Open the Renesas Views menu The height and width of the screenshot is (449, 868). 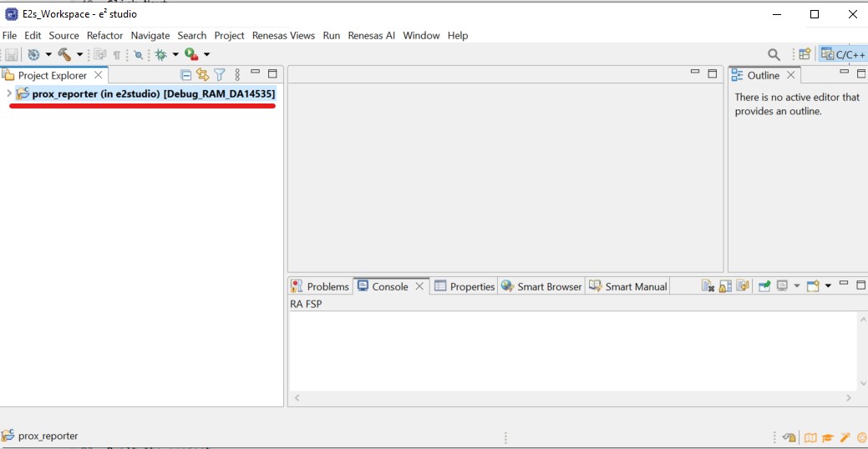(x=283, y=35)
